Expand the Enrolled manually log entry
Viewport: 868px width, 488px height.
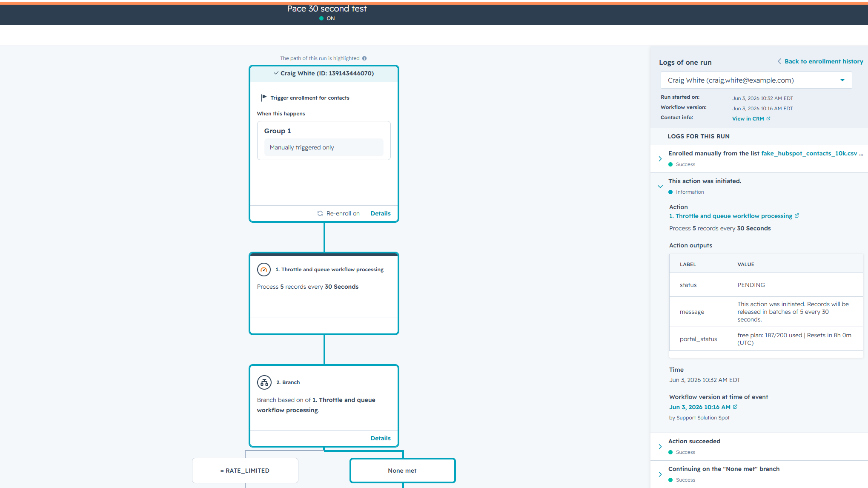660,159
